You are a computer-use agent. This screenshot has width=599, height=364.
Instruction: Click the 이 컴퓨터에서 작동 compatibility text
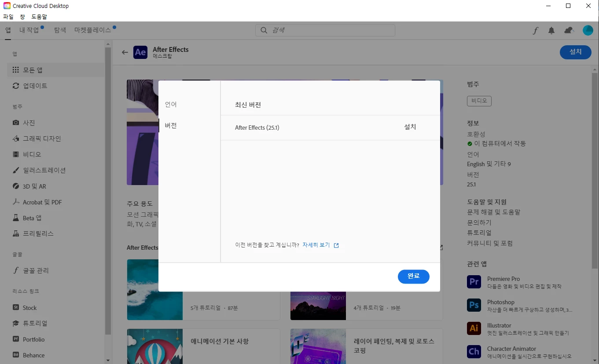tap(500, 144)
